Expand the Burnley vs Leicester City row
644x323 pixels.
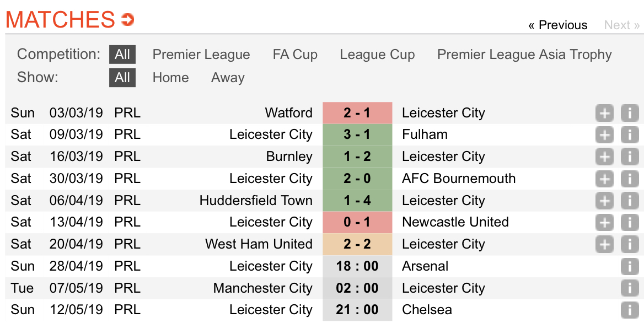[604, 157]
